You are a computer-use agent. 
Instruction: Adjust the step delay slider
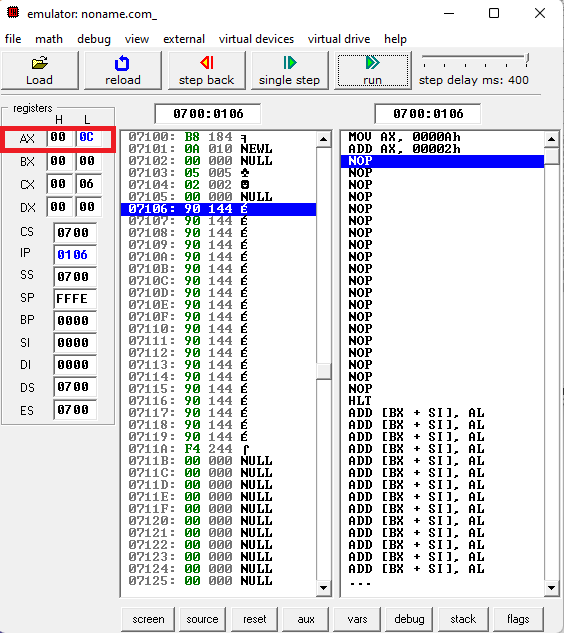[527, 59]
